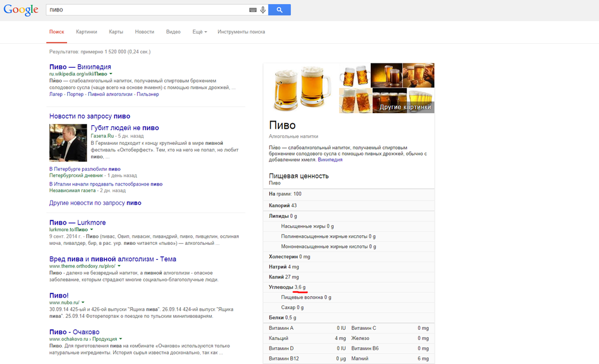
Task: Open the 'Пиво — Lurkmore' result
Action: (x=77, y=223)
